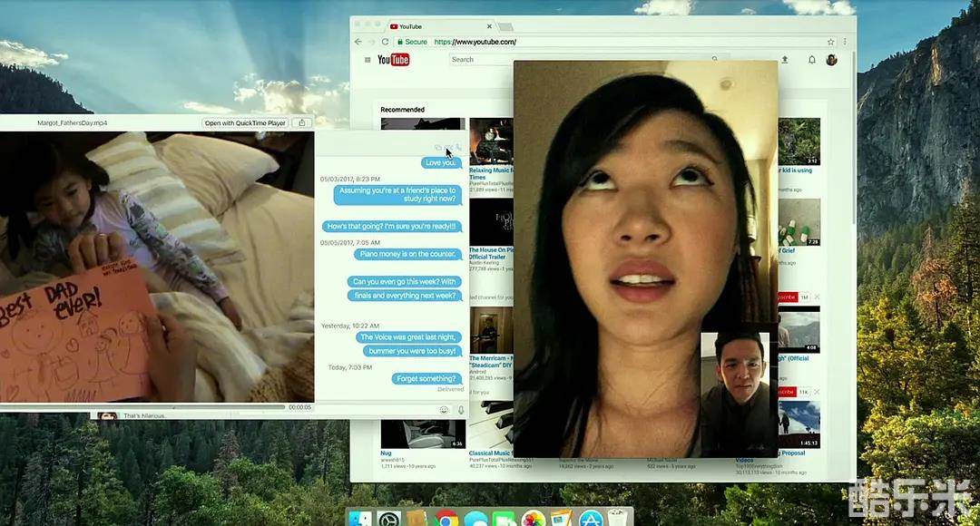Click the YouTube logo link
Viewport: 980px width, 526px height.
394,60
